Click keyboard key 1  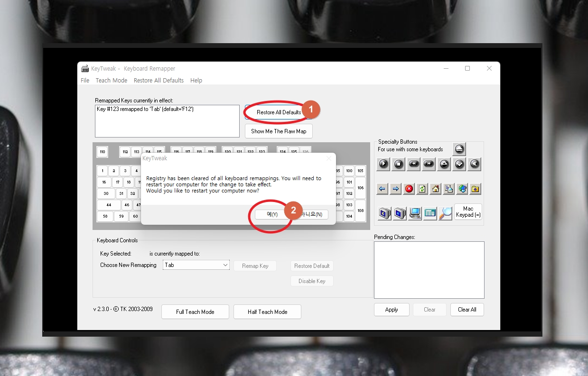102,171
